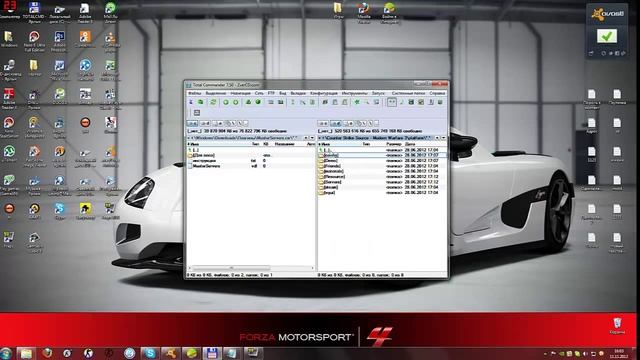Open the Запуск menu
Viewport: 640px width, 360px height.
point(378,93)
